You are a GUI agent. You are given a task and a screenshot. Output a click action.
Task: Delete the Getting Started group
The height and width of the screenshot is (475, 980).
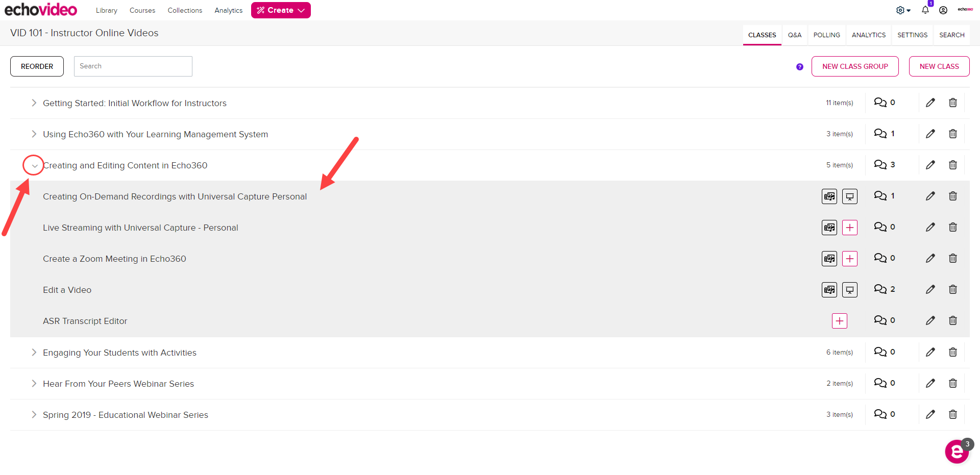(953, 103)
